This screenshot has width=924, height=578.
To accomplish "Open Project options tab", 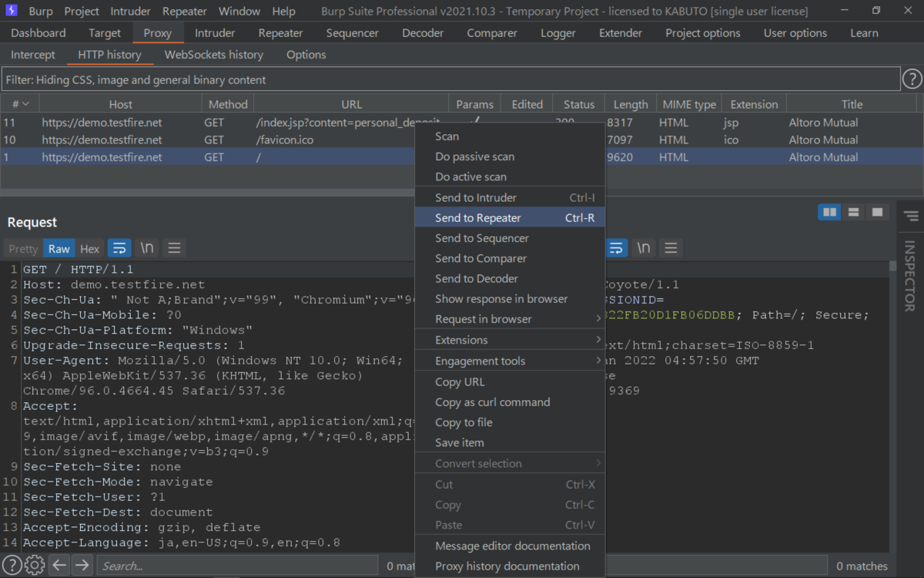I will [x=703, y=33].
